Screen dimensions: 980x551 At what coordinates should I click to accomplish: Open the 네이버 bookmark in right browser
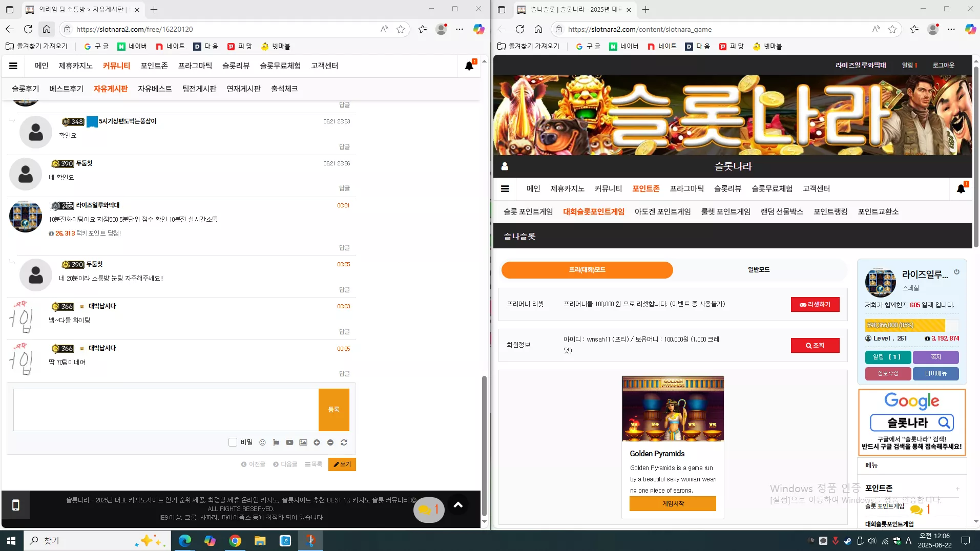point(623,47)
